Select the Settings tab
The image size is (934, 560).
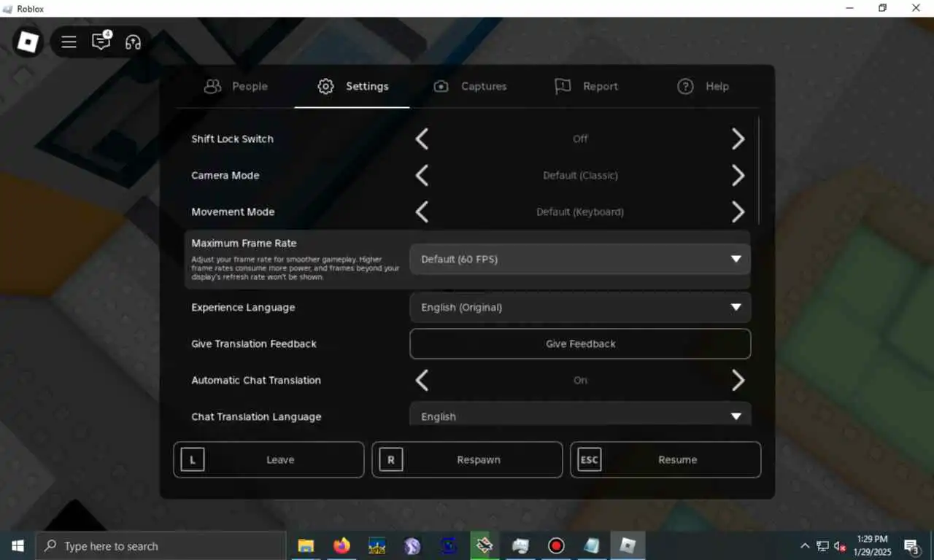[x=352, y=86]
